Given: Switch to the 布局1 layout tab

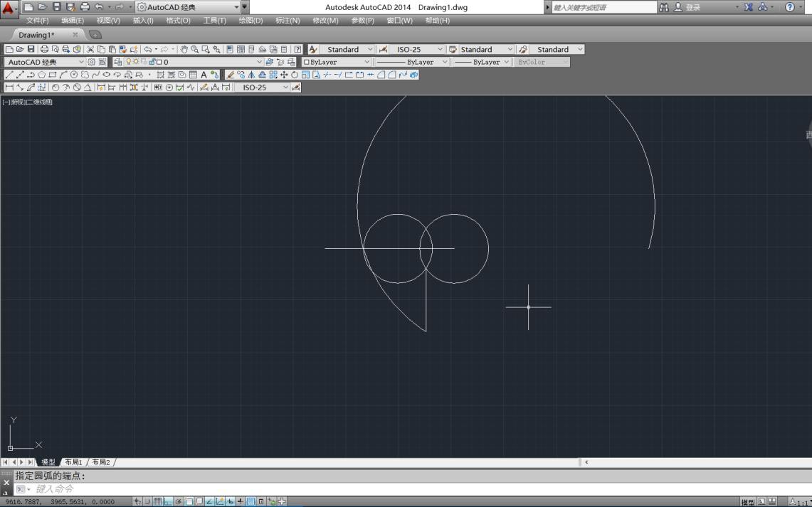Looking at the screenshot, I should click(x=73, y=462).
